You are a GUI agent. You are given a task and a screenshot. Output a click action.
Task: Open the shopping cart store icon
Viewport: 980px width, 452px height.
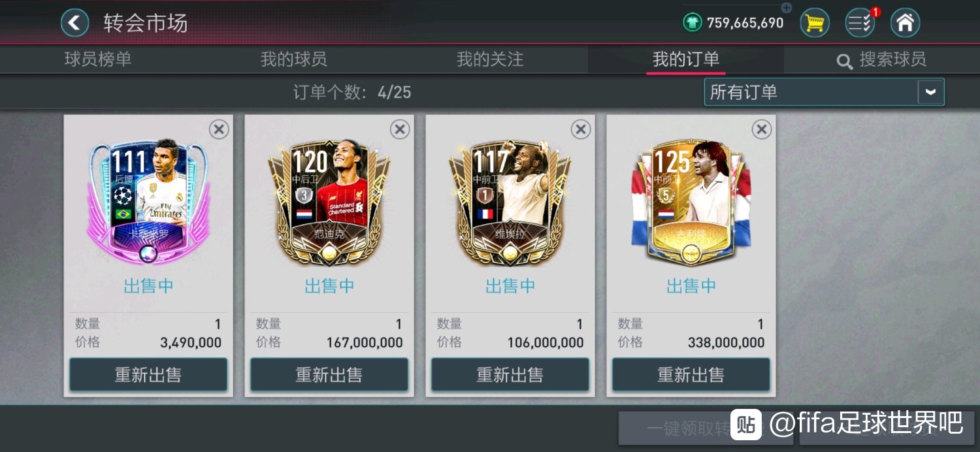pyautogui.click(x=815, y=23)
